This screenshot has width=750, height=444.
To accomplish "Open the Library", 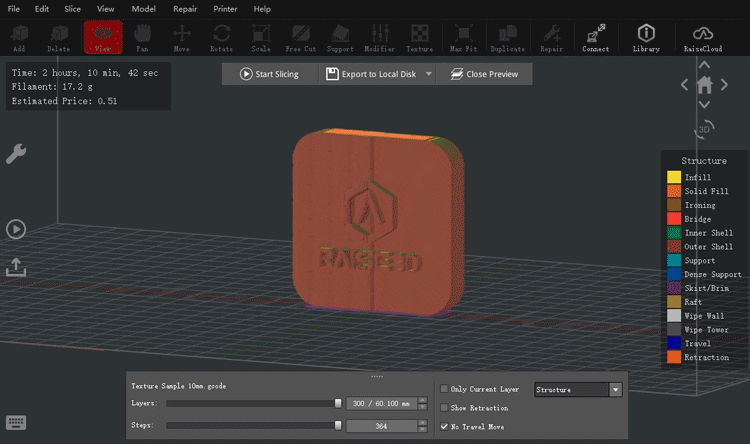I will pyautogui.click(x=646, y=38).
